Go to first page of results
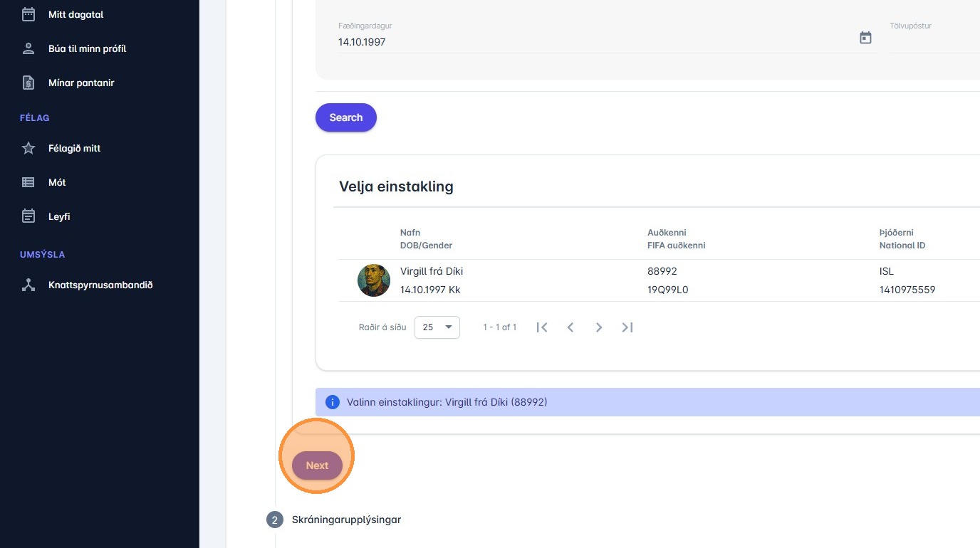This screenshot has width=980, height=548. tap(542, 327)
